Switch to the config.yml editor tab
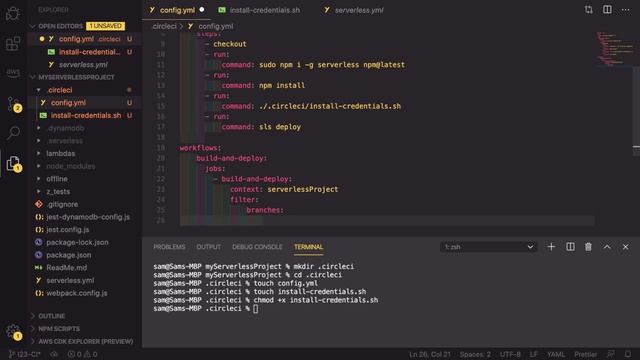Viewport: 640px width, 360px height. (177, 10)
